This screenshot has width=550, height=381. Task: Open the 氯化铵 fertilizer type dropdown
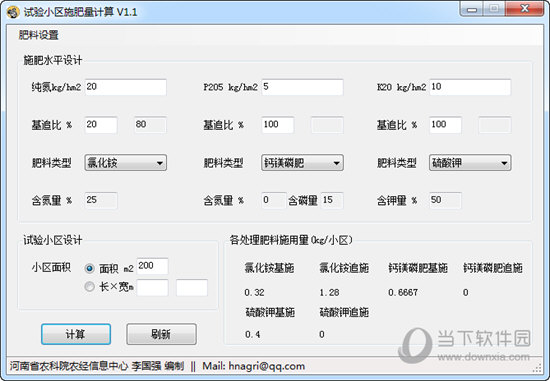[x=126, y=163]
